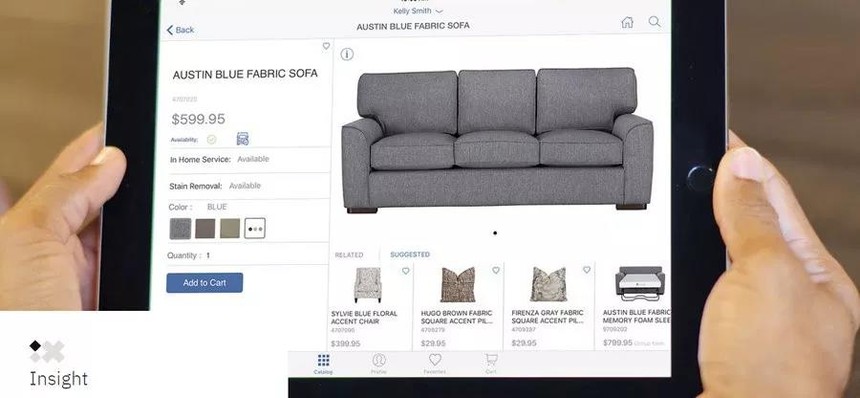Favorite the Austin Blue Fabric Sofa heart
The image size is (860, 398).
pos(326,46)
